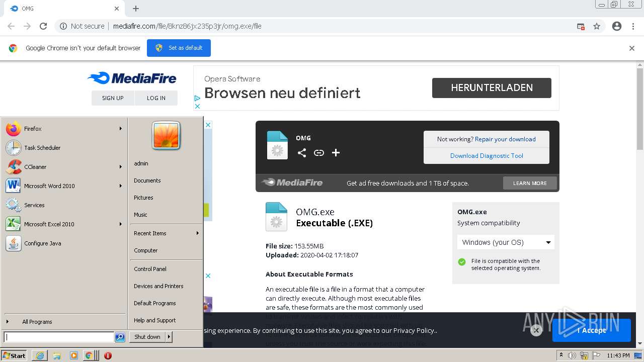The height and width of the screenshot is (362, 644).
Task: Open Services from the Start menu
Action: [64, 205]
